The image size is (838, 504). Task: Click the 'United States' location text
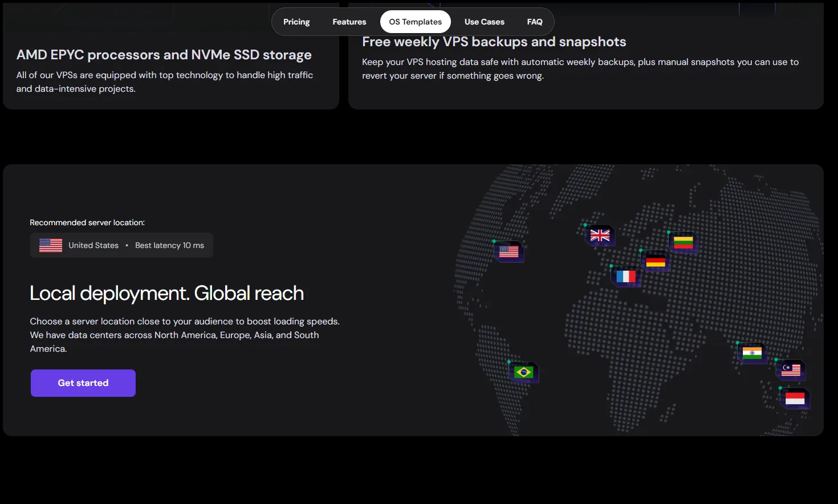click(93, 245)
